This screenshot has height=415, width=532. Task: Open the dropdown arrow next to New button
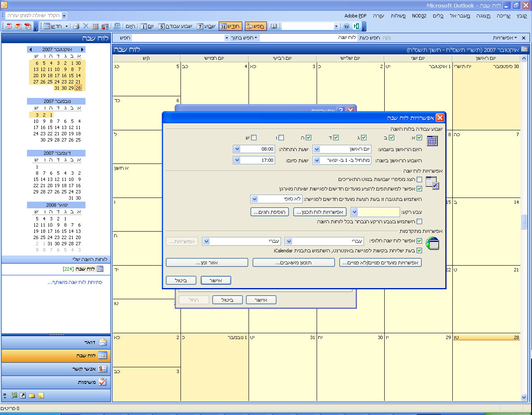[66, 26]
